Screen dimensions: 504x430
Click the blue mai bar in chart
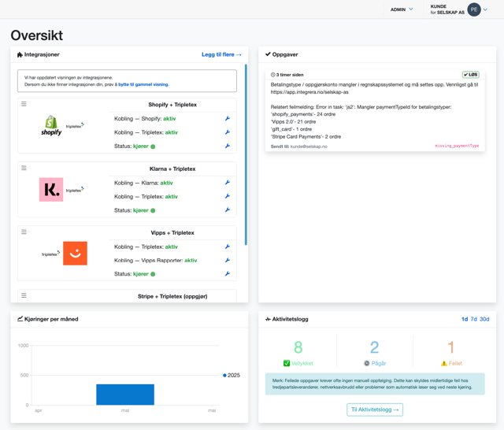pyautogui.click(x=125, y=395)
